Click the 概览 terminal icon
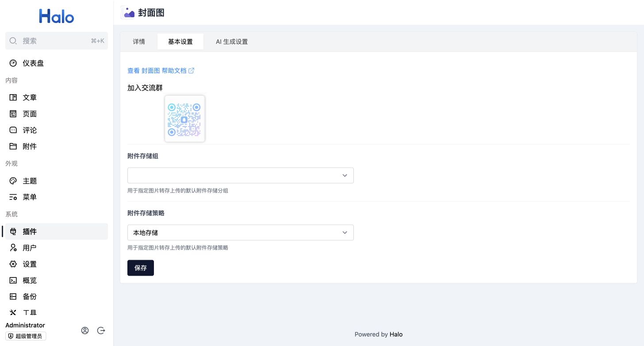The image size is (644, 346). [13, 281]
